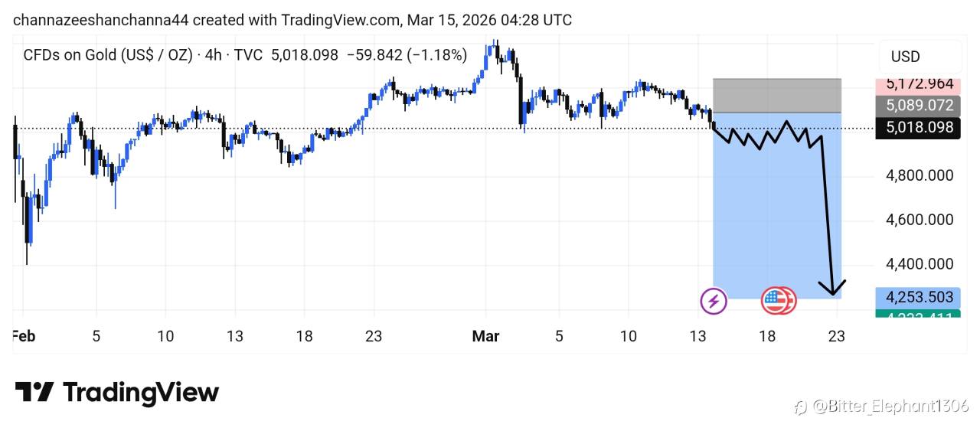
Task: Select the Mar label on time axis
Action: (485, 336)
